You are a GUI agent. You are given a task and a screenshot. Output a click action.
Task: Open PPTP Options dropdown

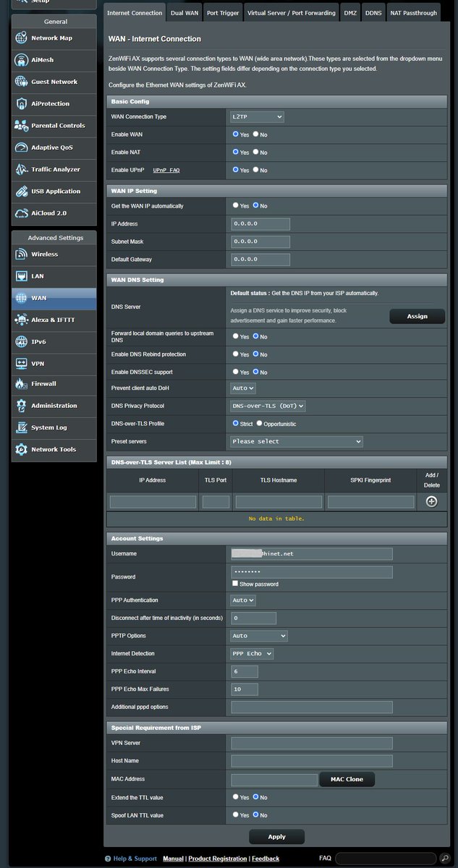pyautogui.click(x=259, y=636)
